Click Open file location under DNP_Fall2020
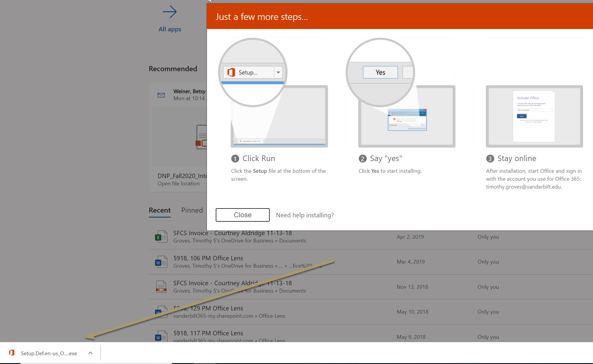Viewport: 593px width, 364px height. click(178, 184)
